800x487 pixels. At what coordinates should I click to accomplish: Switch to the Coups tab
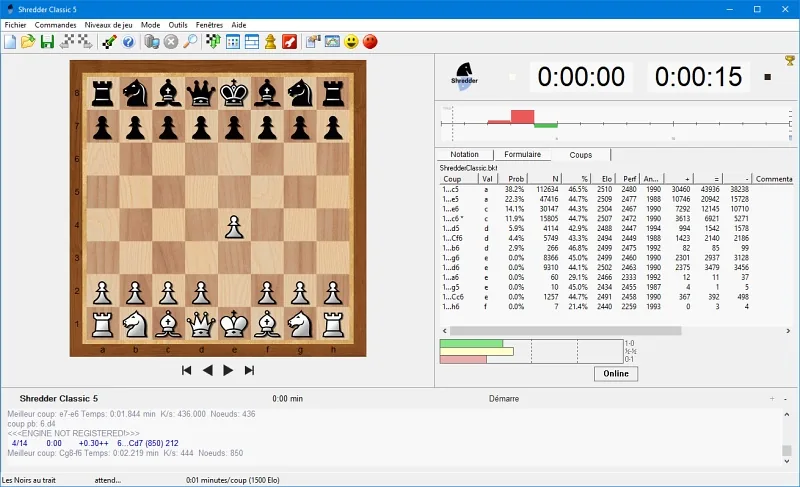click(x=581, y=155)
